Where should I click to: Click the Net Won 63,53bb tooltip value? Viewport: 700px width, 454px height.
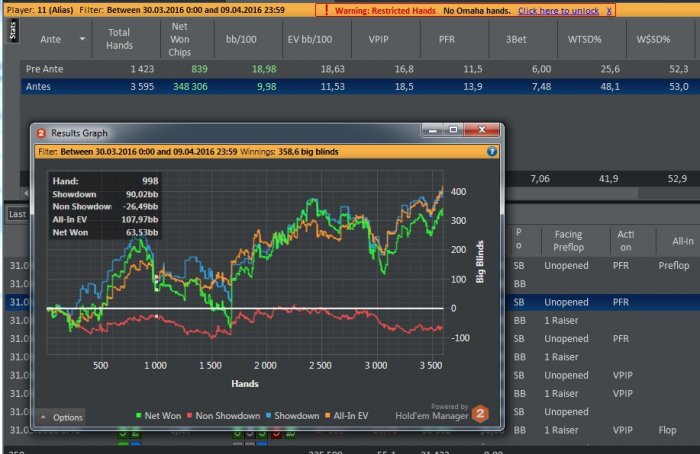pos(142,233)
